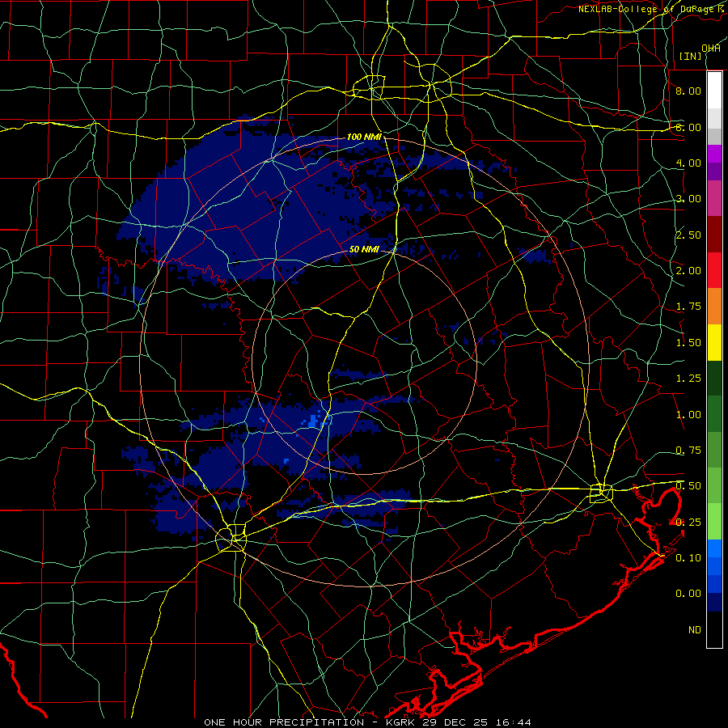
Task: Click the 2.50 legend value
Action: 688,235
